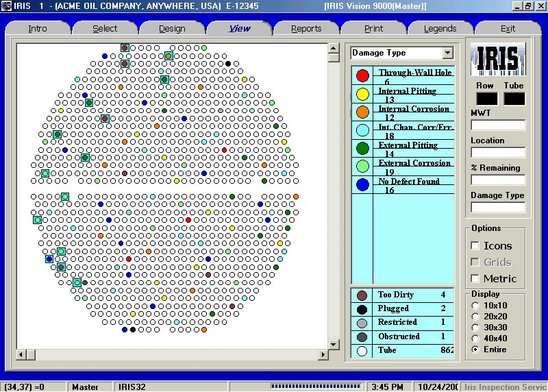Screen dimensions: 548x392
Task: Click the Location input field
Action: coord(498,152)
